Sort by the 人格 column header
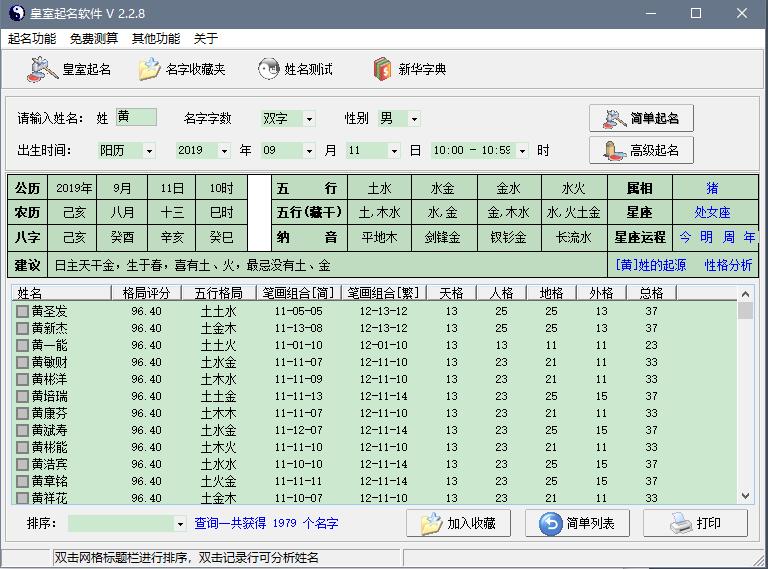Image resolution: width=768 pixels, height=569 pixels. (501, 293)
